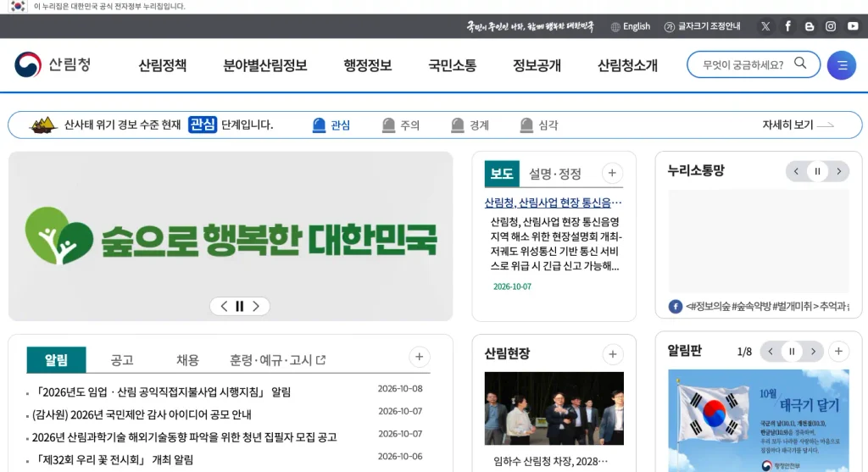Click the globe icon next to English
The image size is (868, 472).
pos(615,27)
